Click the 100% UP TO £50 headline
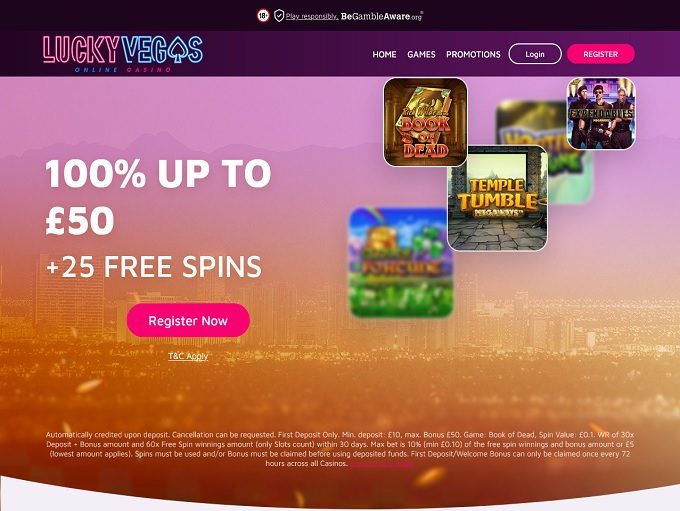Viewport: 680px width, 511px height. pos(158,197)
